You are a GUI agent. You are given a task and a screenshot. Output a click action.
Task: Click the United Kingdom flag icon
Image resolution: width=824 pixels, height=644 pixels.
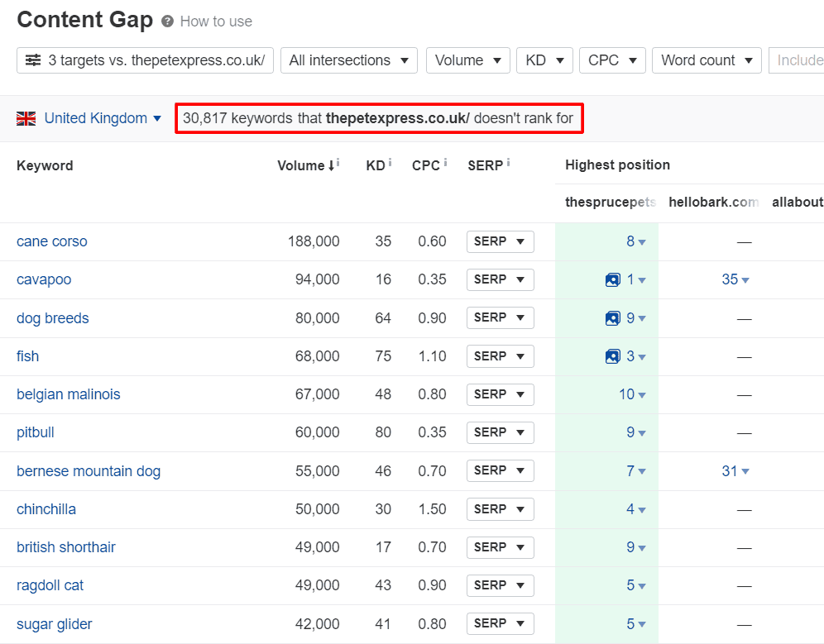pos(26,119)
